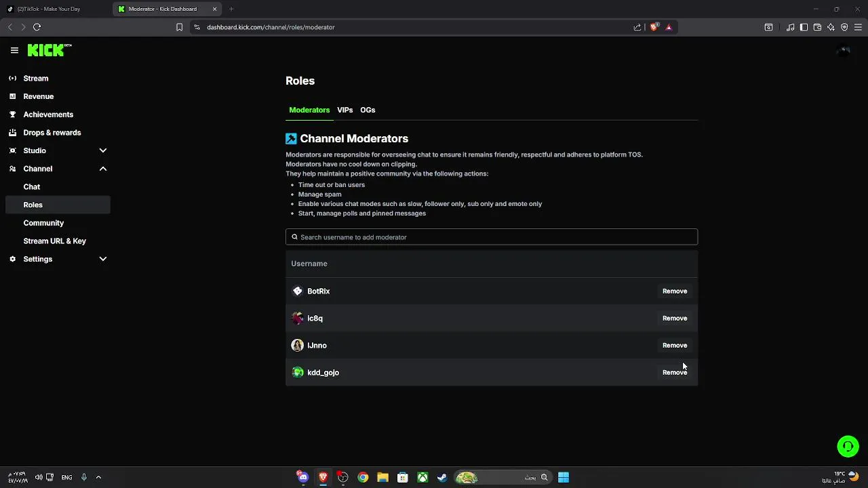Open the green support chat bubble
Viewport: 868px width, 488px height.
[x=848, y=446]
